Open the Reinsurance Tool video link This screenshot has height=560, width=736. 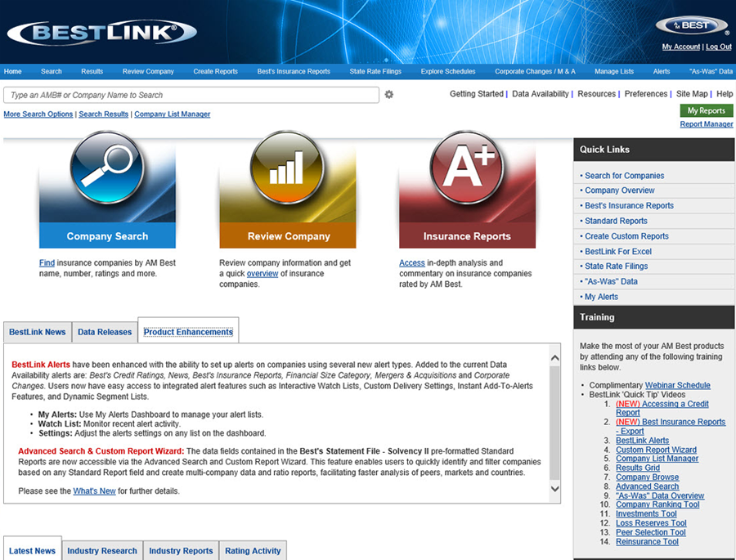[648, 542]
